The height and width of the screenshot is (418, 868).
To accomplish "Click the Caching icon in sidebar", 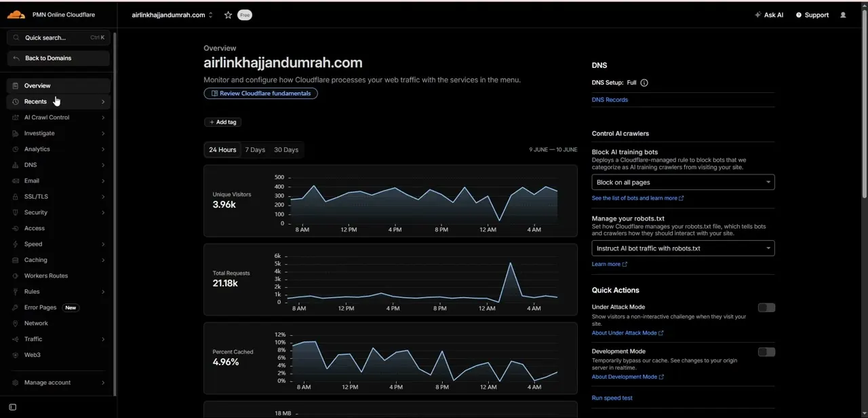I will coord(16,260).
